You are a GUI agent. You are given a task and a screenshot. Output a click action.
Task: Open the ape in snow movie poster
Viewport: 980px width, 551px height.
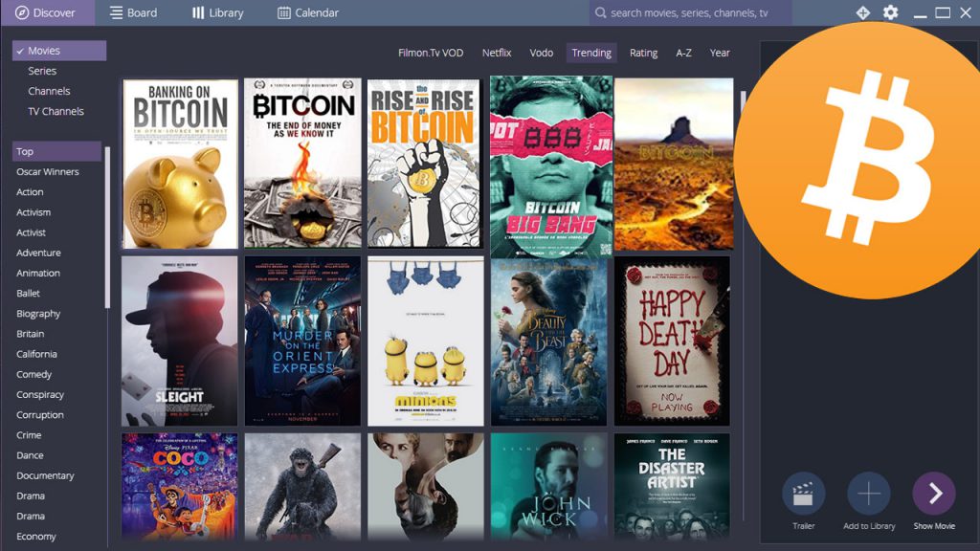click(302, 487)
